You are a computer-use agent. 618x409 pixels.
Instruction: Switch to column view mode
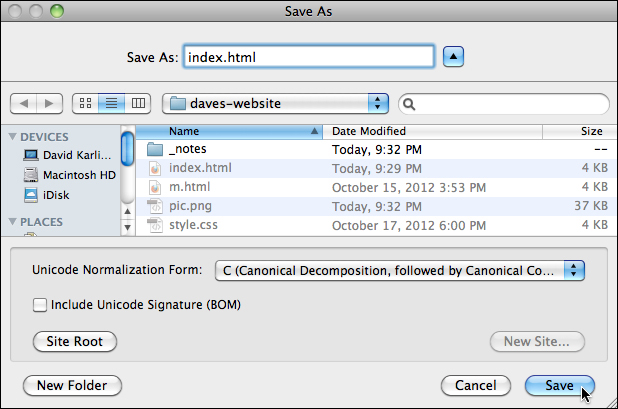(x=138, y=103)
